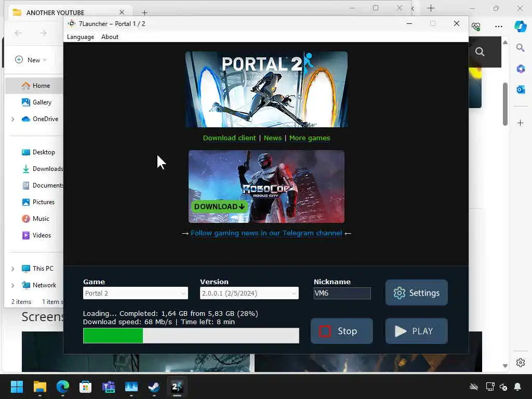532x399 pixels.
Task: Click the 7Launcher title bar icon
Action: click(72, 23)
